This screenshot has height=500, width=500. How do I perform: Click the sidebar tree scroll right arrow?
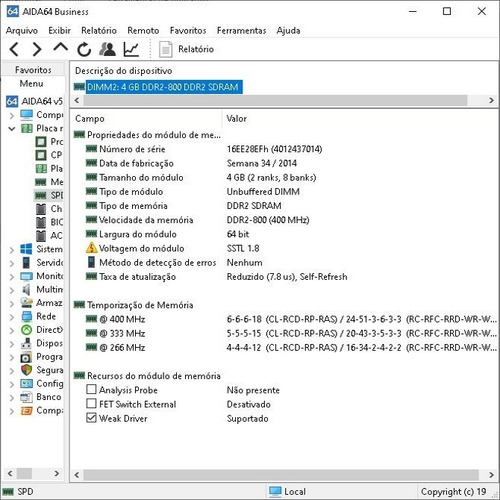[57, 473]
